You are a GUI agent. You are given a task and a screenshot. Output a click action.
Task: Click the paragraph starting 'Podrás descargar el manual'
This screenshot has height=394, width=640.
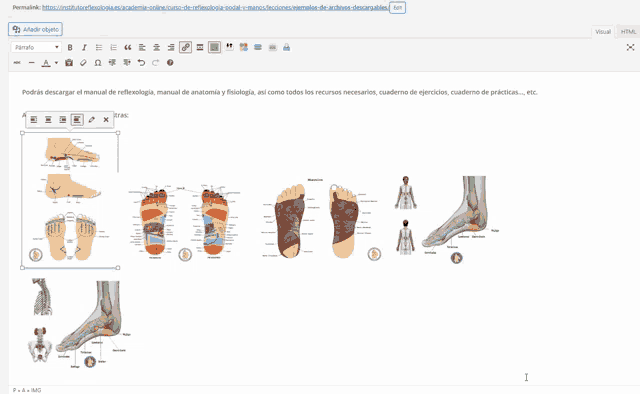click(x=280, y=92)
